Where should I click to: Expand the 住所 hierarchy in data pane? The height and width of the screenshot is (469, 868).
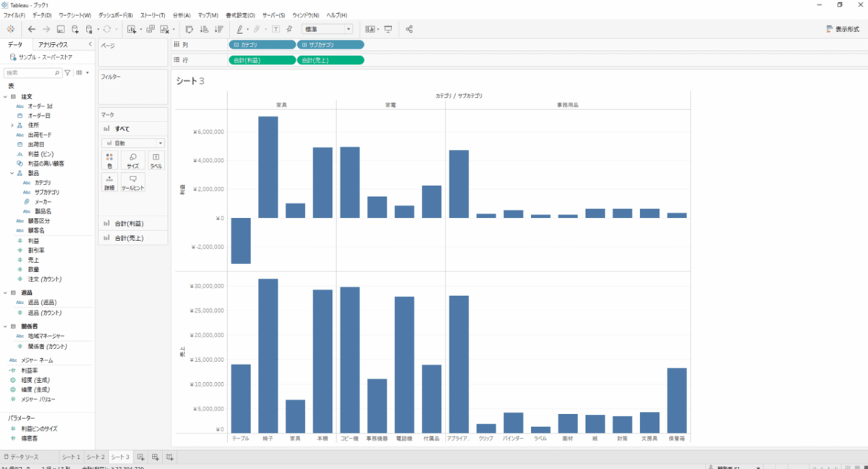click(12, 125)
